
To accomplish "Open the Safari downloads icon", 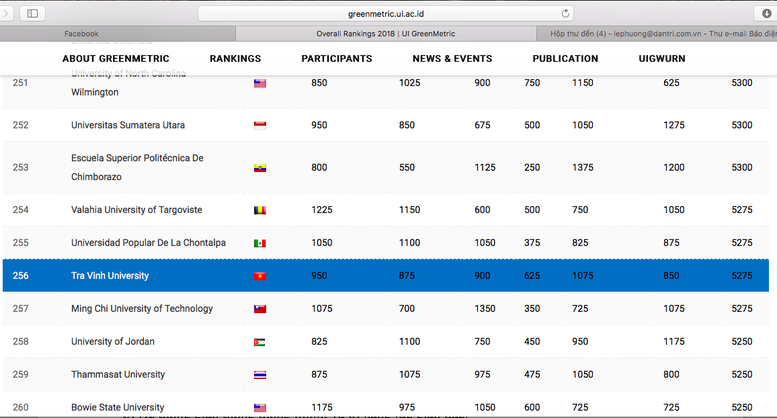I will pyautogui.click(x=767, y=13).
